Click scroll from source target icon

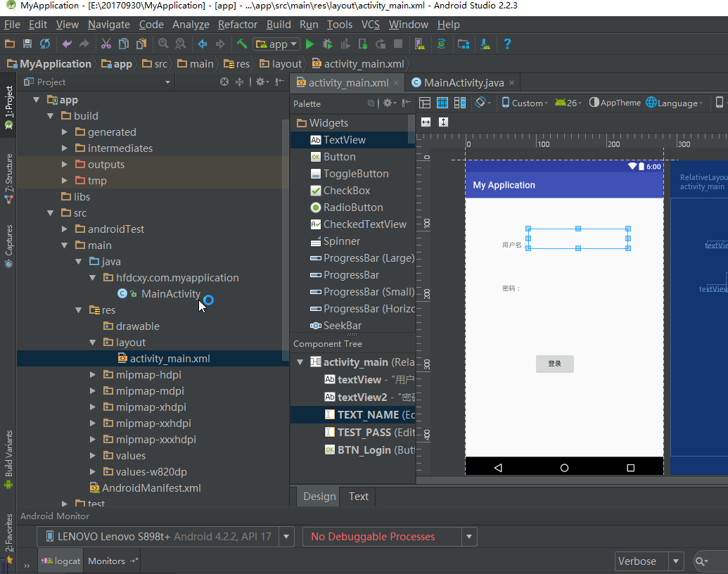click(224, 82)
